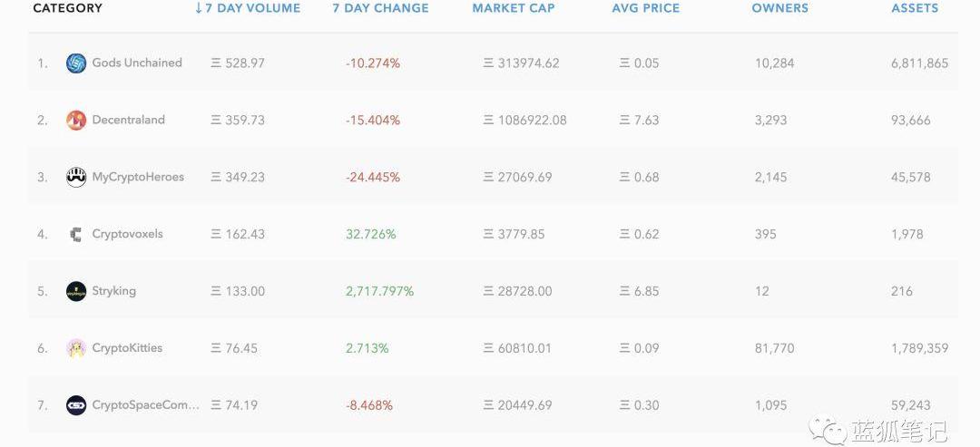Open the Gods Unchained logo icon
980x447 pixels.
pyautogui.click(x=76, y=63)
